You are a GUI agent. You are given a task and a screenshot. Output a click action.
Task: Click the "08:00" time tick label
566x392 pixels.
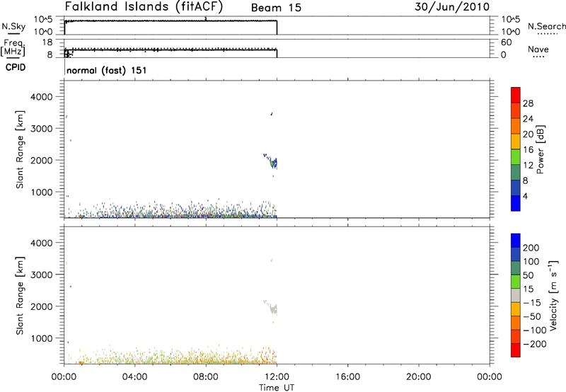[206, 377]
